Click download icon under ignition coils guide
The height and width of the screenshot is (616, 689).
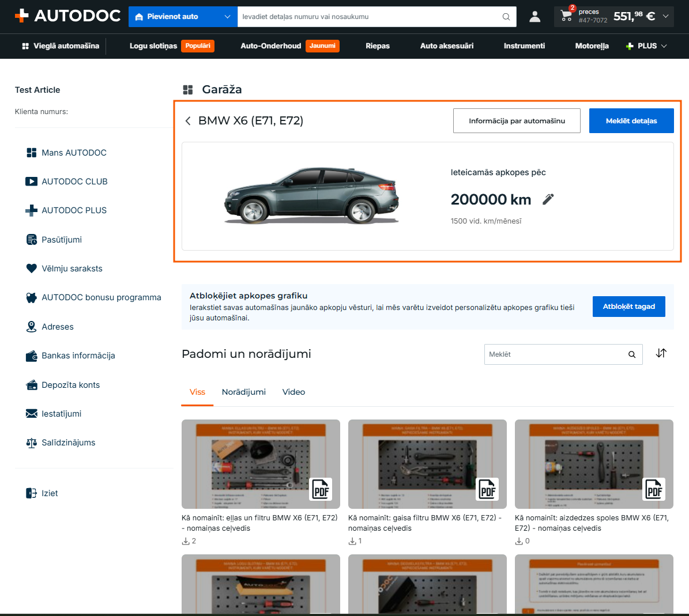(518, 541)
